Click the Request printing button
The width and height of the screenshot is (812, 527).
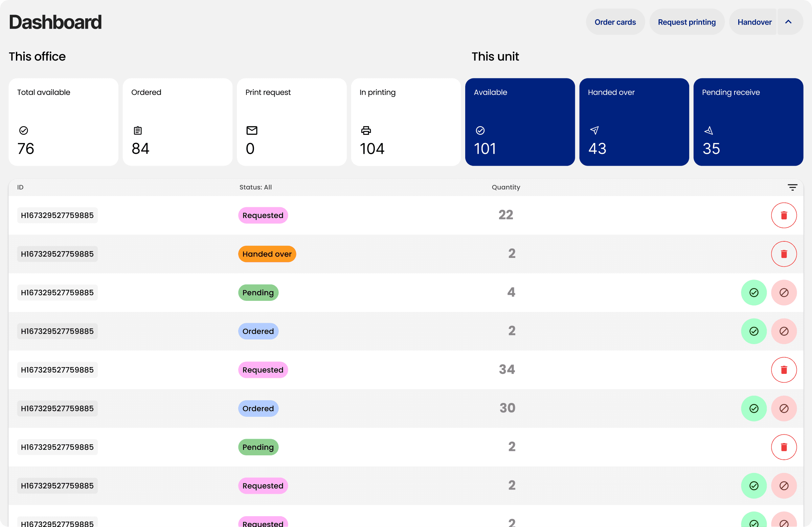(x=687, y=22)
